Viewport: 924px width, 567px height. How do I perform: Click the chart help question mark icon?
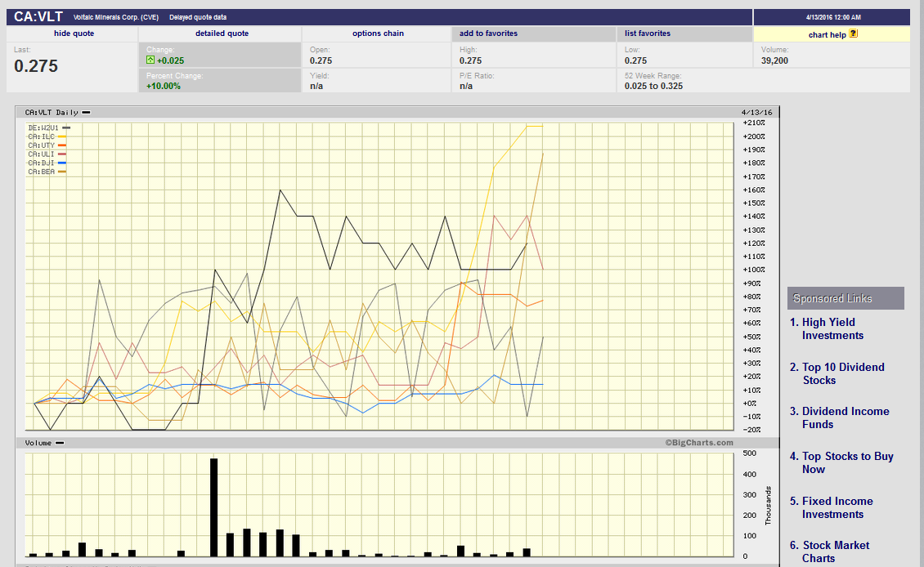854,34
